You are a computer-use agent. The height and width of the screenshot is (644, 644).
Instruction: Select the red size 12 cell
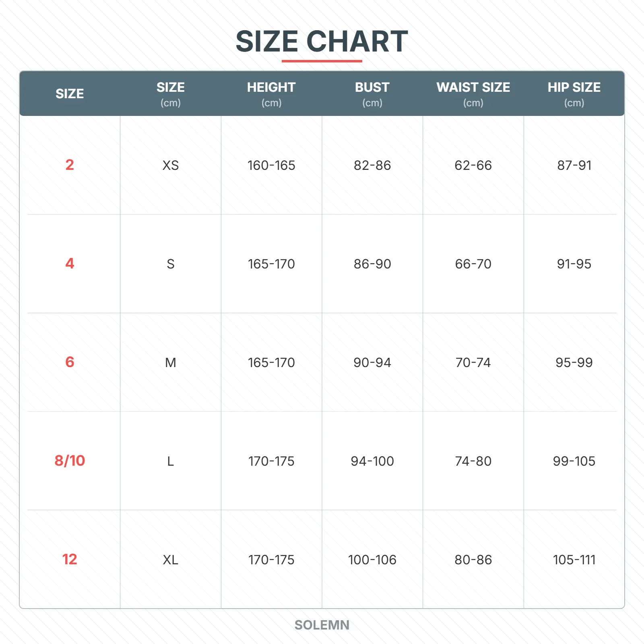(70, 559)
